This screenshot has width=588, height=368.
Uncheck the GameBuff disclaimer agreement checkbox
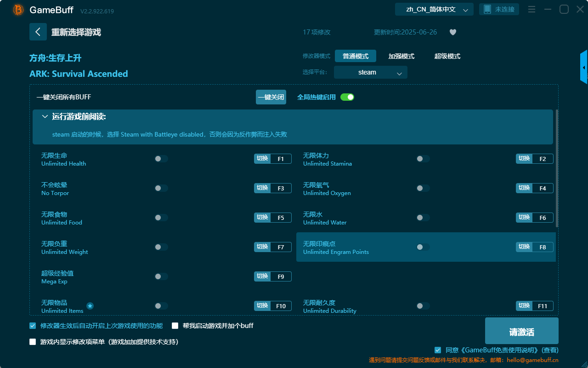(x=438, y=350)
